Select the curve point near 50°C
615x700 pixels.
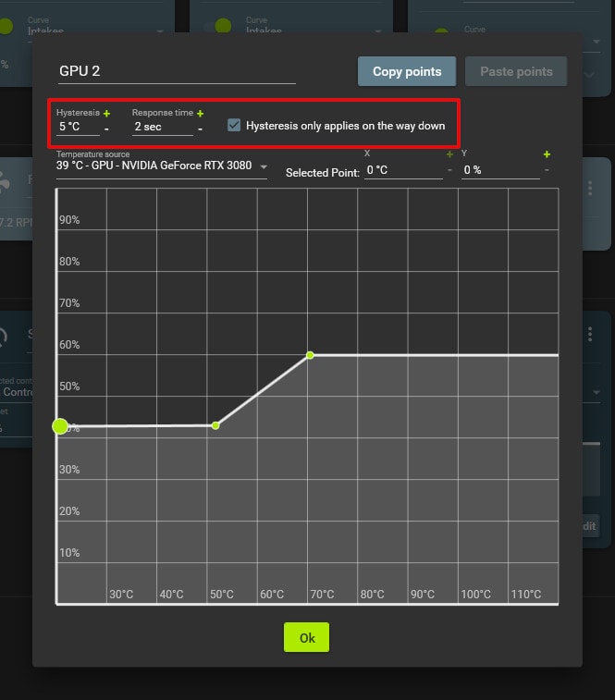coord(215,425)
